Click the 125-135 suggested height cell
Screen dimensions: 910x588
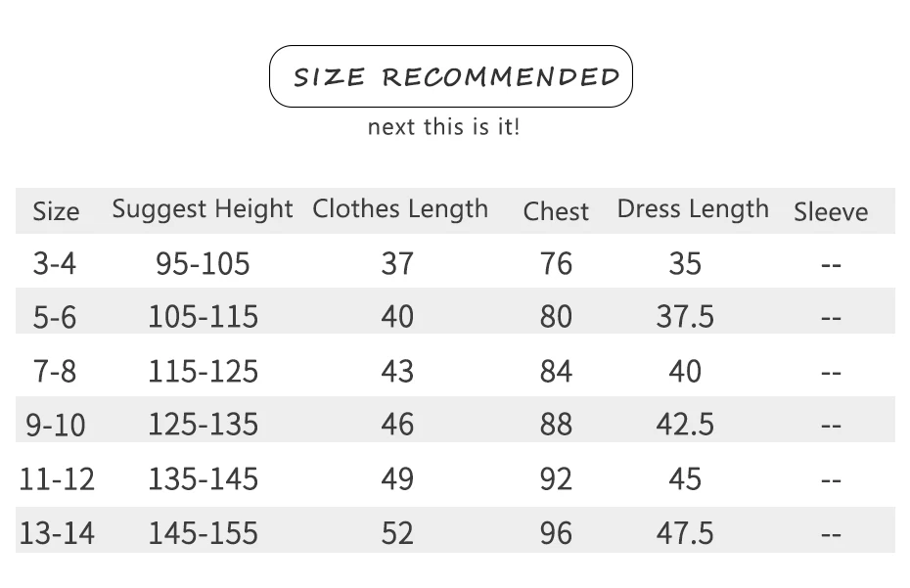click(204, 425)
